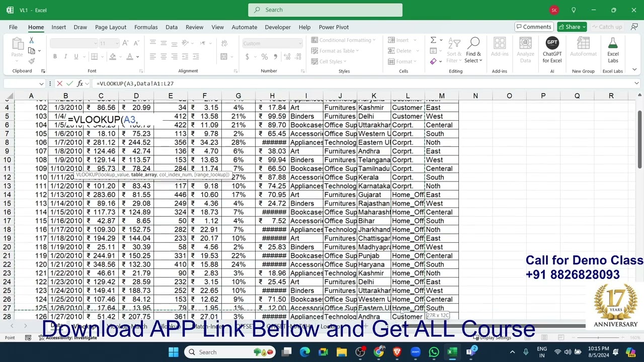Click the title bar Search box
Viewport: 644px width, 362px height.
(x=325, y=10)
